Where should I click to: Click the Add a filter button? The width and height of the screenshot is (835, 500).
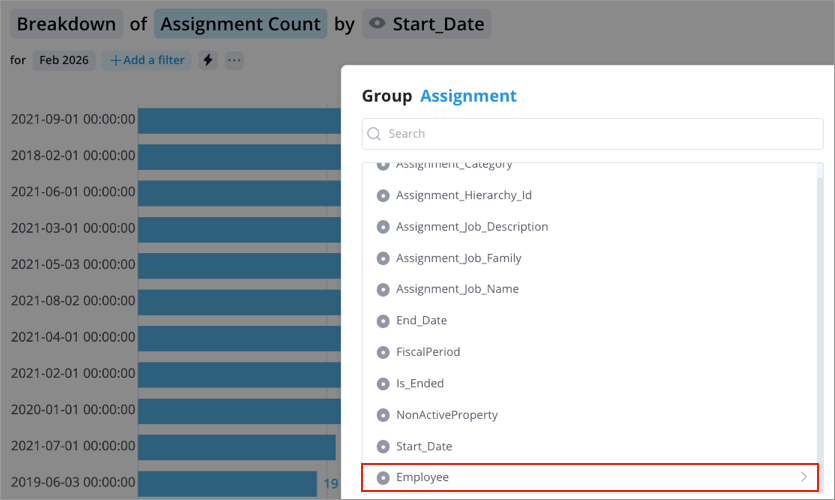(147, 61)
